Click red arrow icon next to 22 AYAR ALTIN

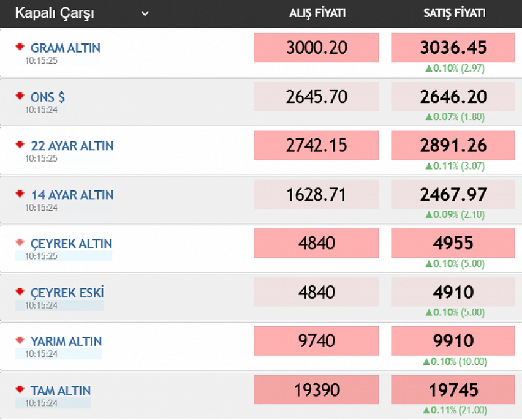coord(20,145)
